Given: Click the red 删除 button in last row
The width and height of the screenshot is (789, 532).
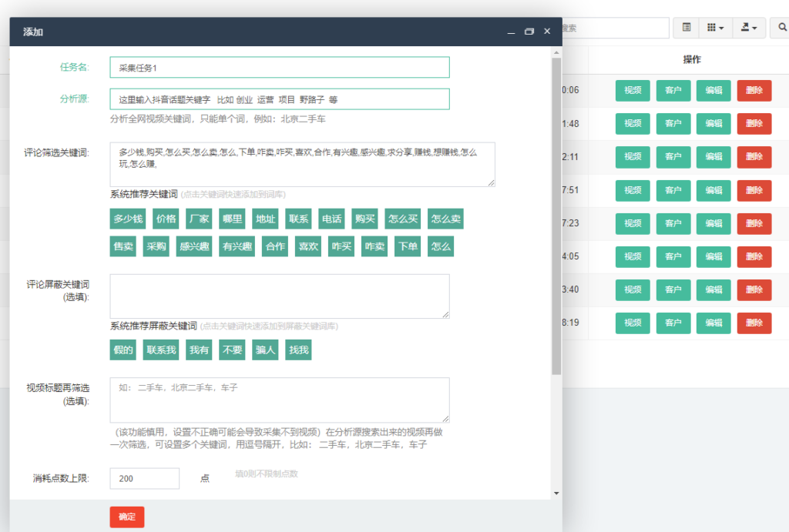Looking at the screenshot, I should [754, 323].
